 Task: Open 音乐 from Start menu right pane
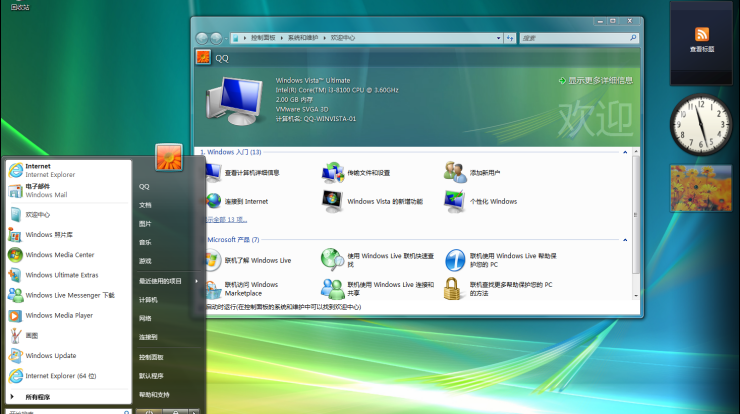click(145, 242)
